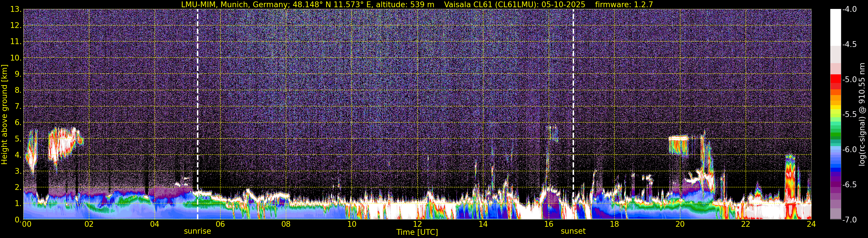868x238 pixels.
Task: Click the "-5.5" colorbar tick label
Action: 849,114
